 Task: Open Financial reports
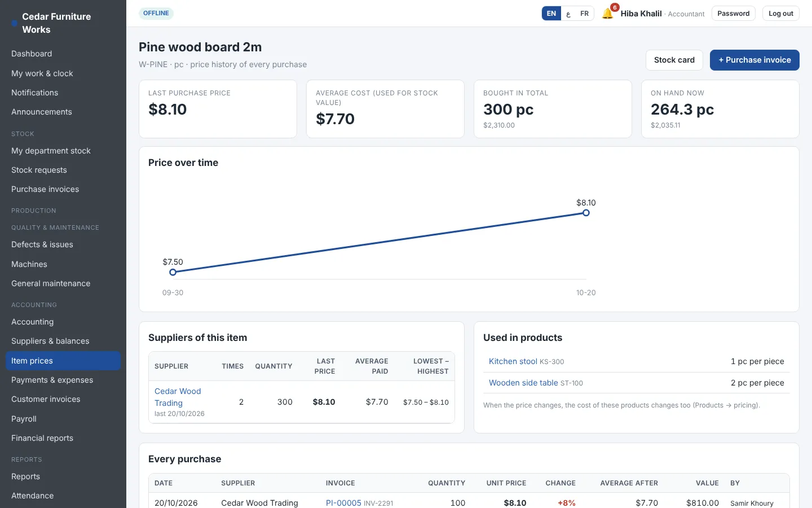pyautogui.click(x=63, y=438)
